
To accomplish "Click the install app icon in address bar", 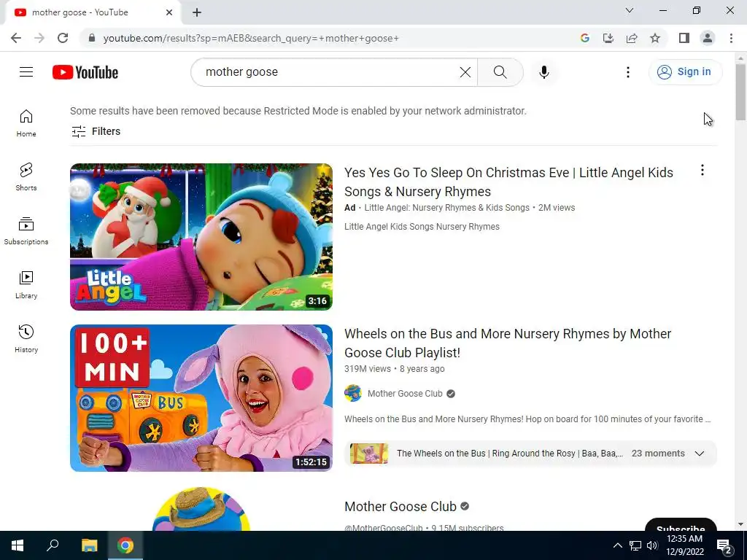I will (x=608, y=38).
